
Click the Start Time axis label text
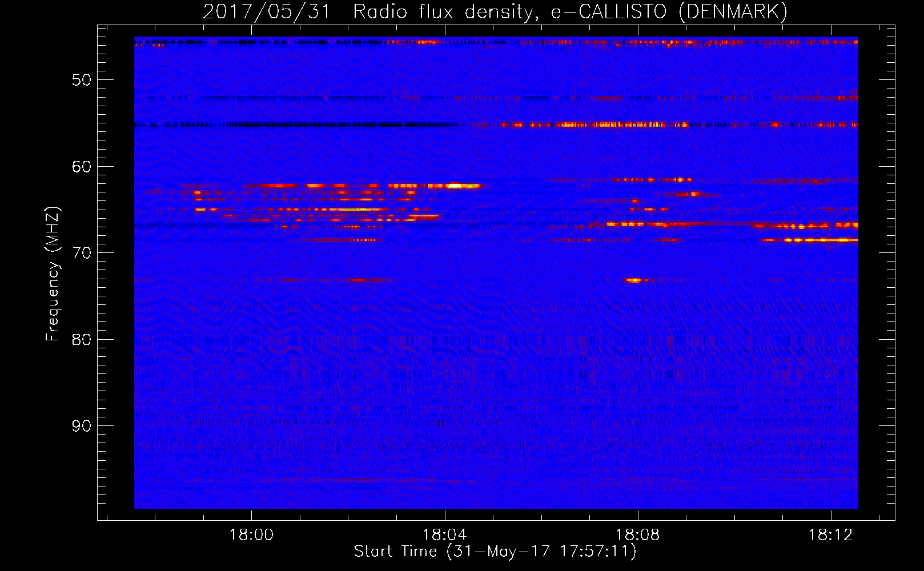point(495,552)
